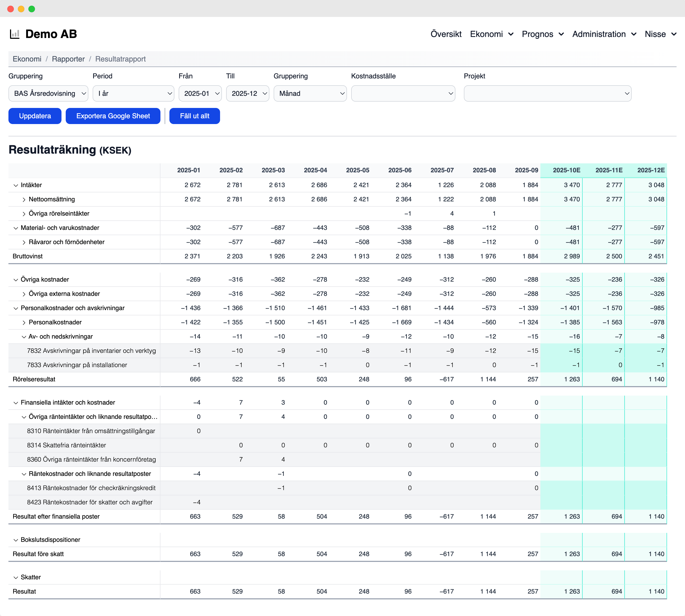Collapse the Skatter row

[x=16, y=577]
